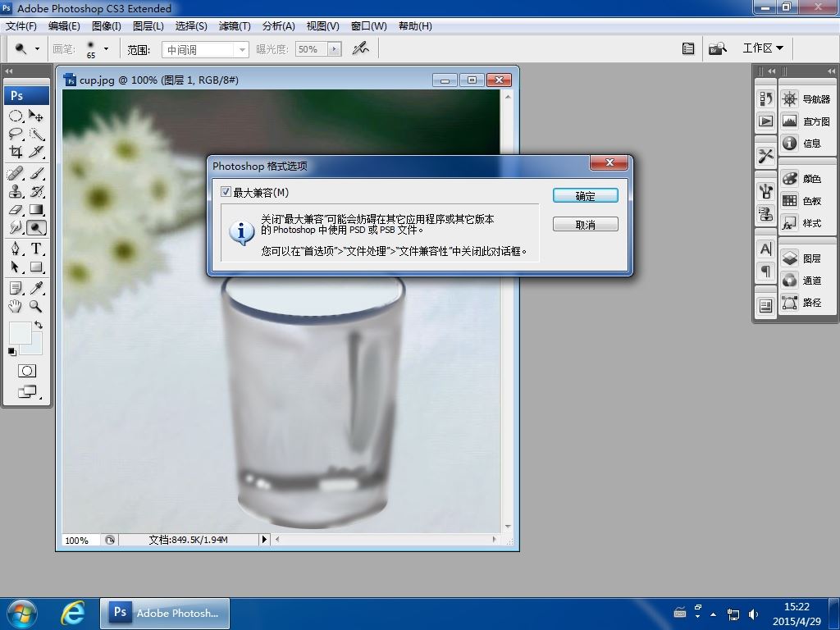Open foreground color swatch picker
This screenshot has width=840, height=630.
[20, 333]
